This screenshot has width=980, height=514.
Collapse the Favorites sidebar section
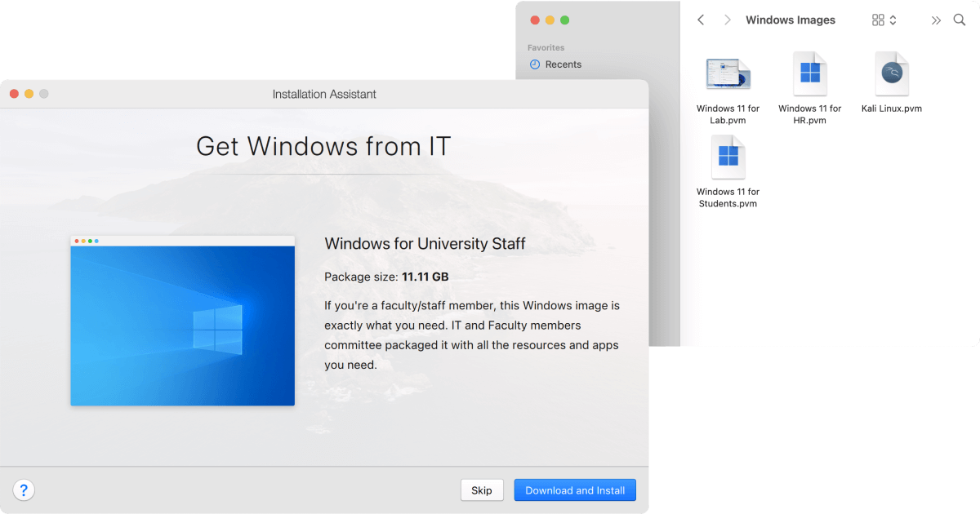545,47
